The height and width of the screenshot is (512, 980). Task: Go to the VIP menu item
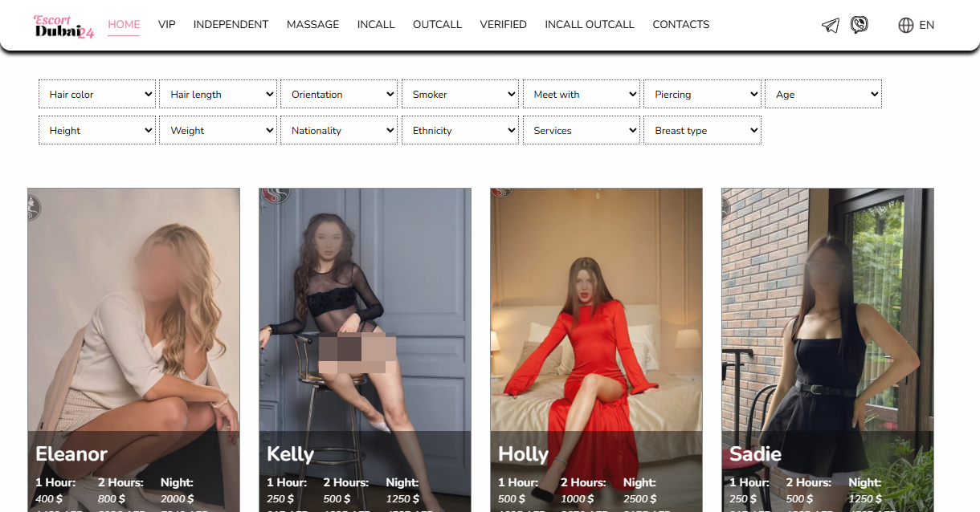166,25
